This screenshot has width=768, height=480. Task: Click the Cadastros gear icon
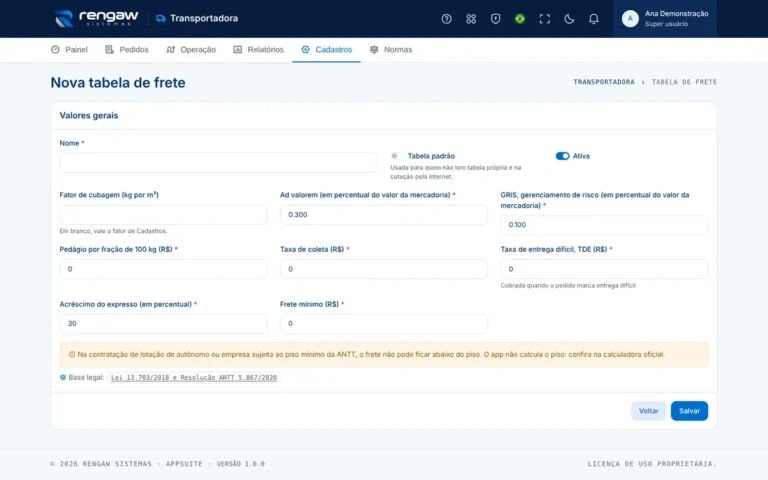305,49
